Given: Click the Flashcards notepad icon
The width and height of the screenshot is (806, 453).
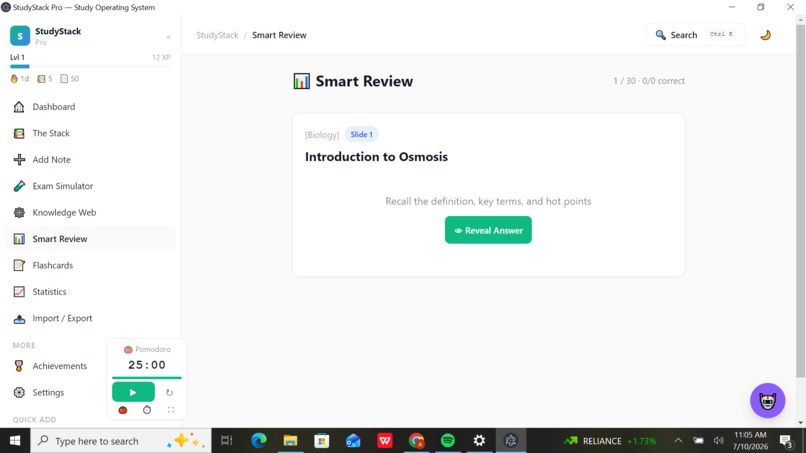Looking at the screenshot, I should (x=19, y=265).
